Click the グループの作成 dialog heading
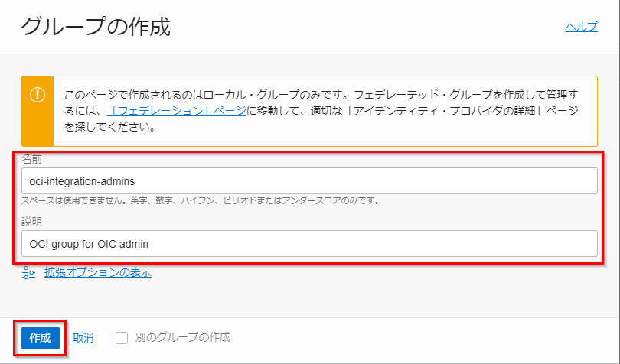 tap(96, 28)
